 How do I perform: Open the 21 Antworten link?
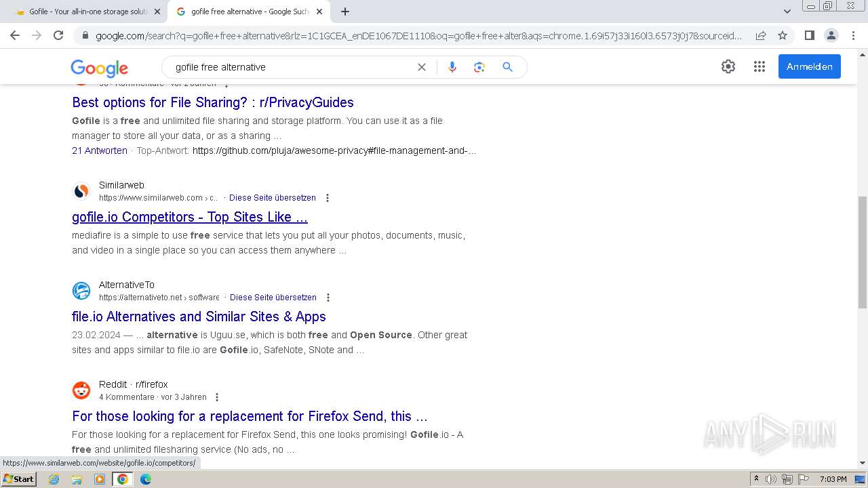100,150
